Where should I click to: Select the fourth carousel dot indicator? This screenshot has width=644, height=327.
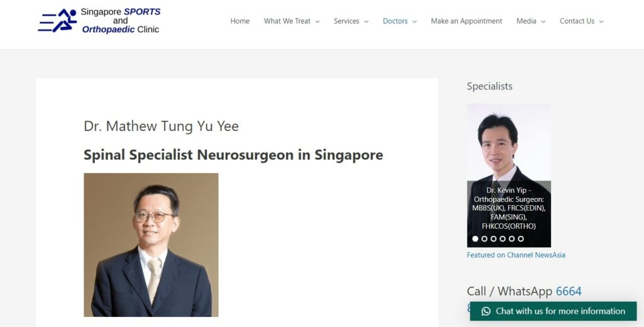click(502, 239)
